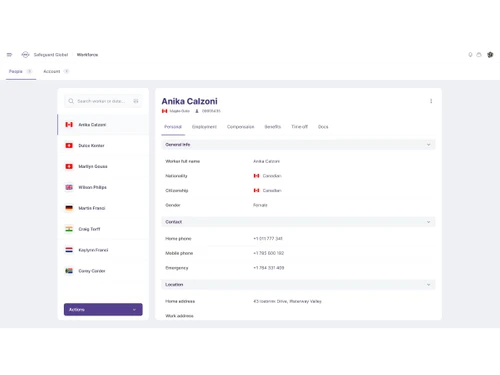The width and height of the screenshot is (500, 375).
Task: Click Canadian value in Nationality row
Action: [272, 176]
